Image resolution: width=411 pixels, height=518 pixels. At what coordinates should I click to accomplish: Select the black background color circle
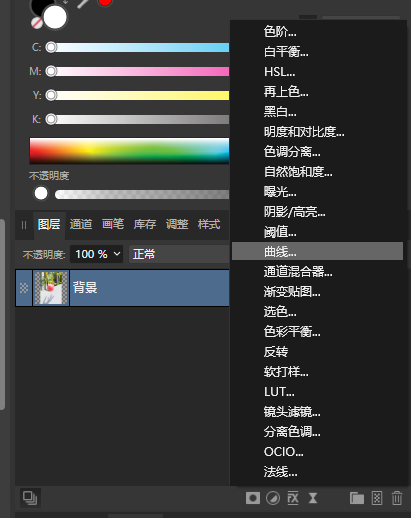tap(39, 7)
